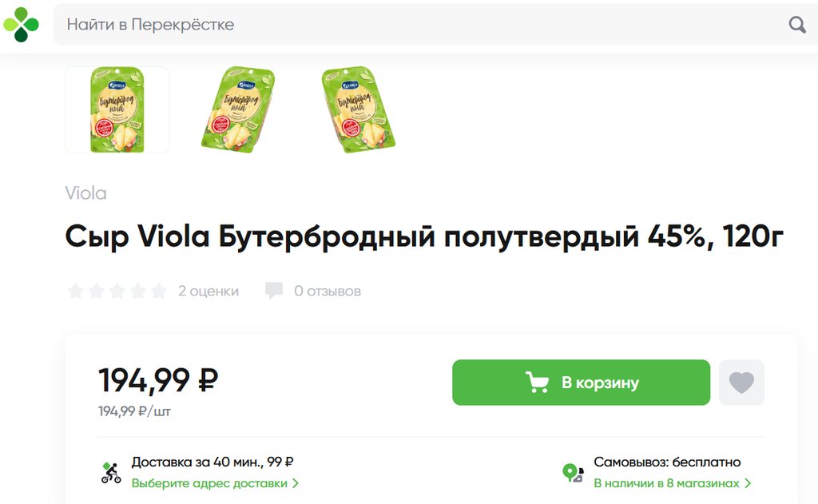This screenshot has width=818, height=504.
Task: Add product with "В корзину" button
Action: (581, 383)
